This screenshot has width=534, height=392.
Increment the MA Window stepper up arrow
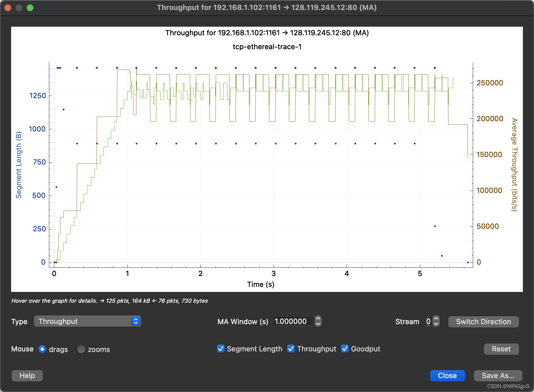point(318,319)
